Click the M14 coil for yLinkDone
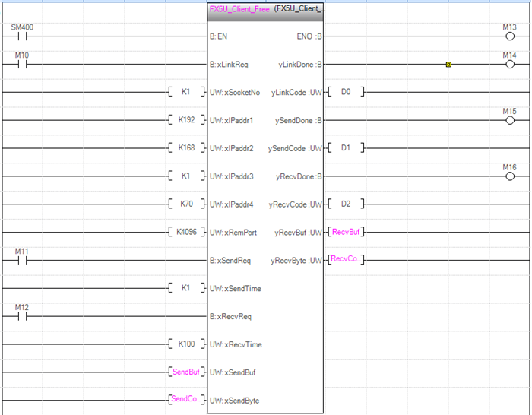 point(509,64)
